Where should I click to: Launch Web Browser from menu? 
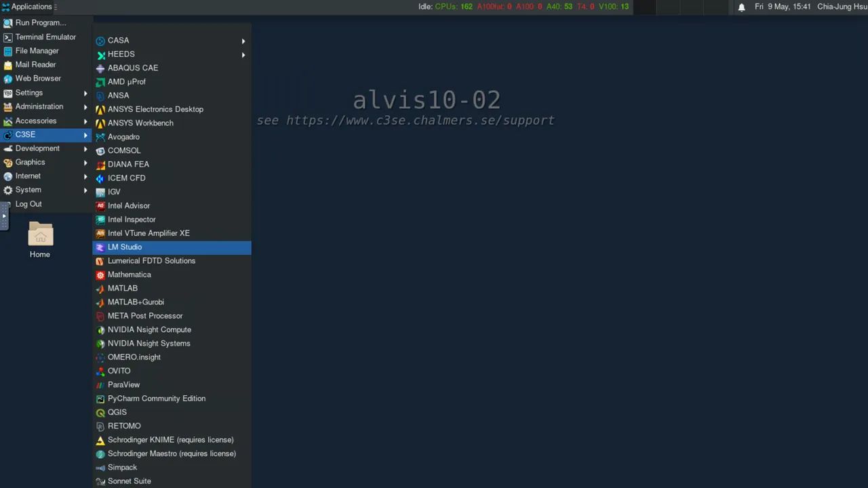[x=46, y=79]
